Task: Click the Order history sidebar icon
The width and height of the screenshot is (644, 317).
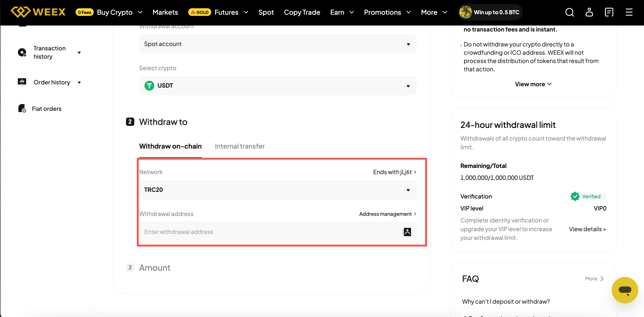Action: pyautogui.click(x=22, y=82)
